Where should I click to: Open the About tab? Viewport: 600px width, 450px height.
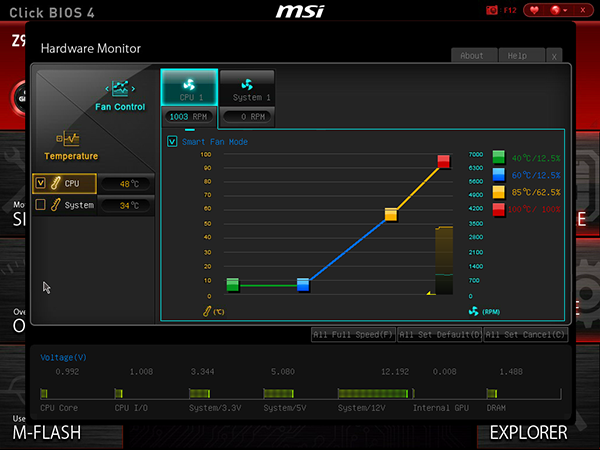(474, 55)
